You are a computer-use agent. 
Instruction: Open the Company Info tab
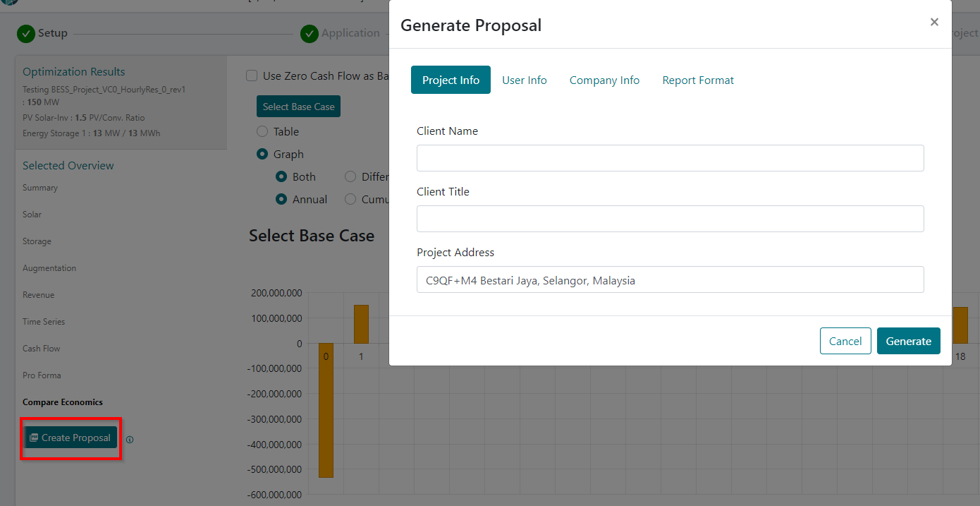[x=605, y=80]
